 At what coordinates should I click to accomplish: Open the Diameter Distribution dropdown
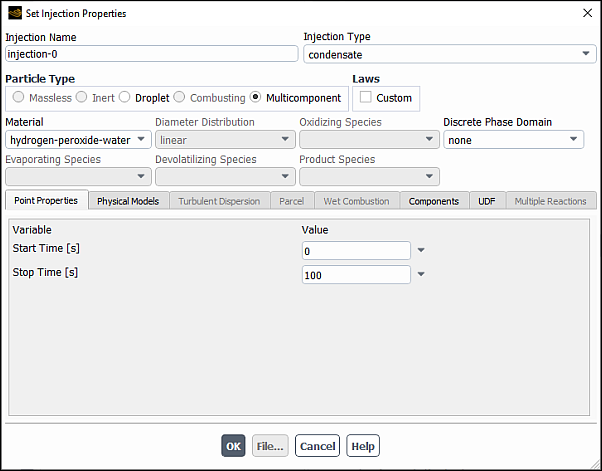[225, 140]
